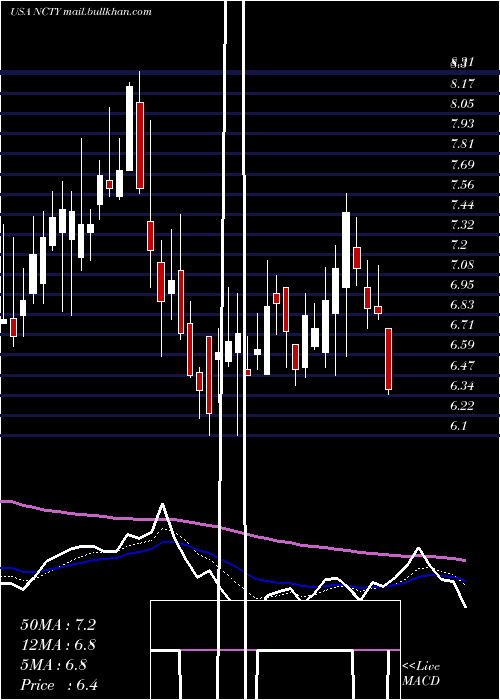Click the 'USA NCTY mail.bullkhan.com' header text
This screenshot has height=700, width=500.
pyautogui.click(x=81, y=12)
